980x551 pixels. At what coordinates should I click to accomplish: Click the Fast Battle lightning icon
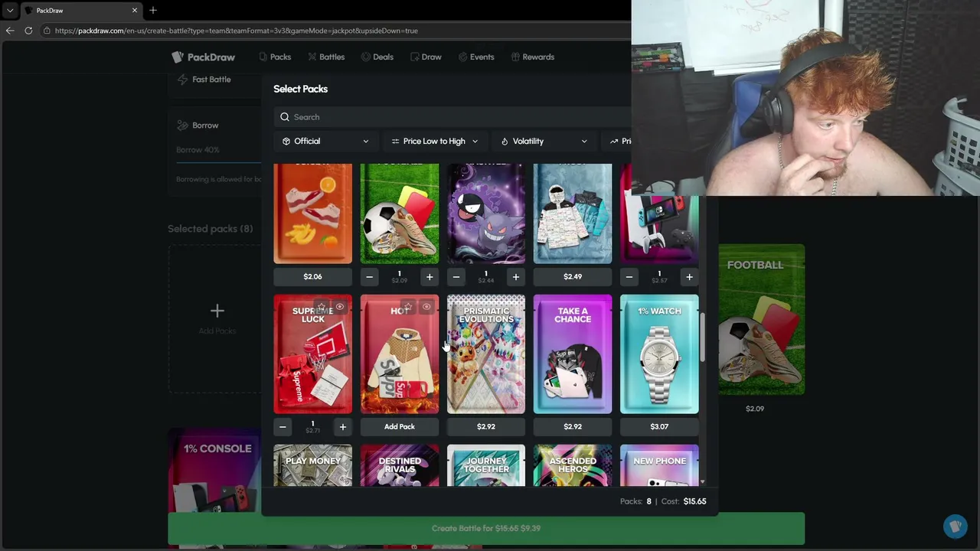[182, 80]
